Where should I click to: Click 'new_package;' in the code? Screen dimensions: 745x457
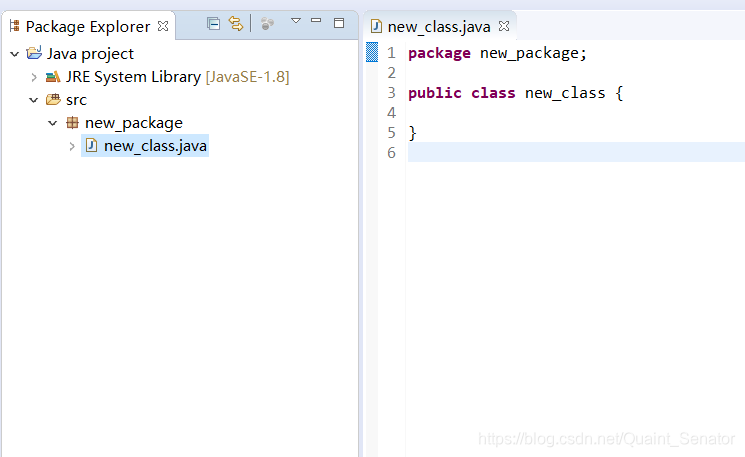[x=534, y=53]
